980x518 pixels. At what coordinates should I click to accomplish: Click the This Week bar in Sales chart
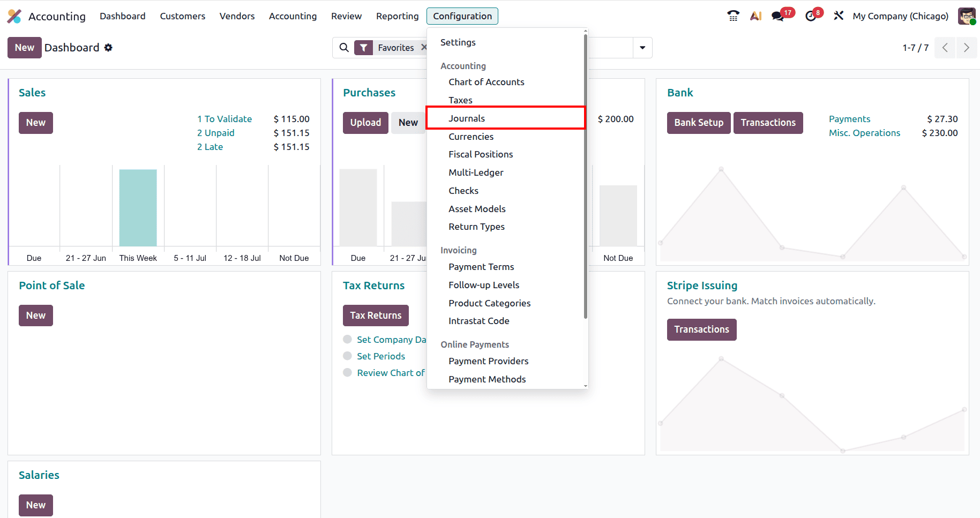pos(138,208)
